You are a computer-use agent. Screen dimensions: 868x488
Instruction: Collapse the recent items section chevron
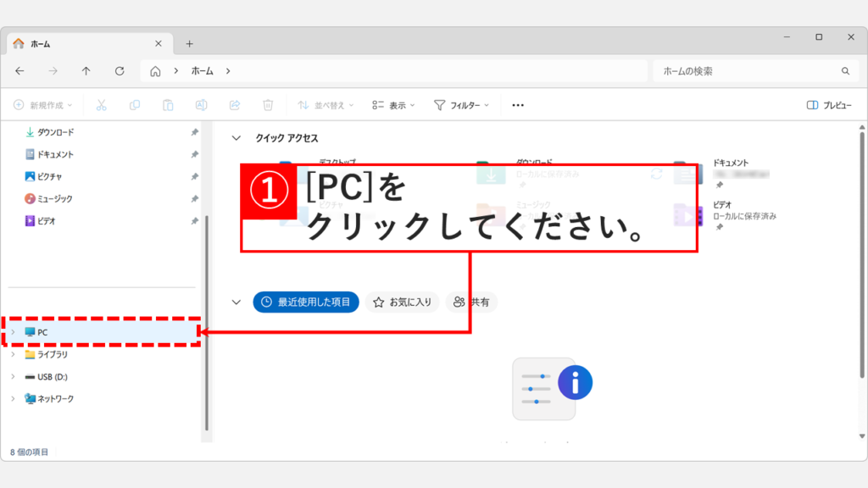(236, 302)
